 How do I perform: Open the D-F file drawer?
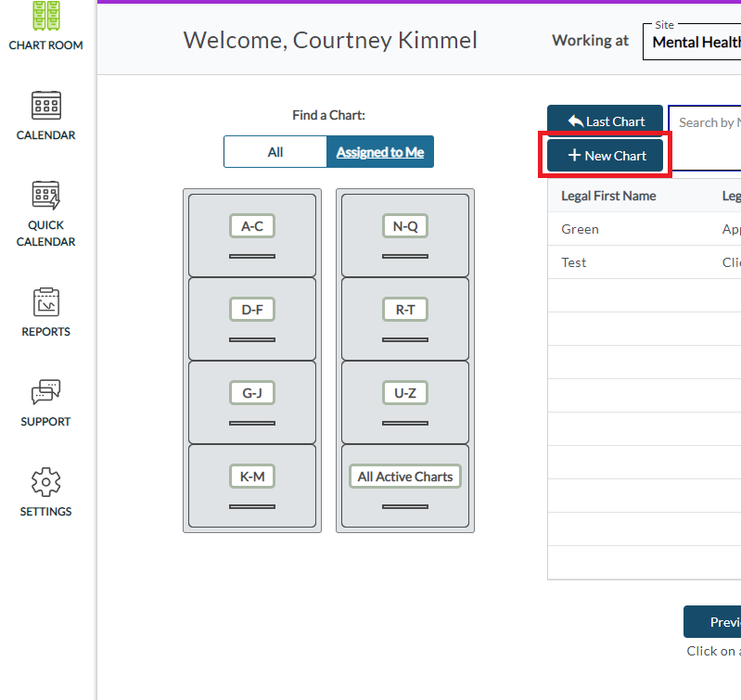pos(252,318)
